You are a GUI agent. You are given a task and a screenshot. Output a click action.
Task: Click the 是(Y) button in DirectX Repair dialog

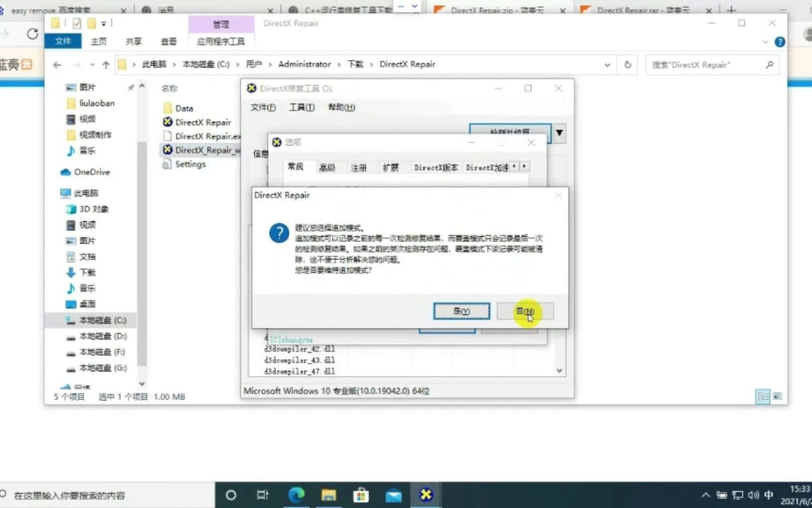461,311
